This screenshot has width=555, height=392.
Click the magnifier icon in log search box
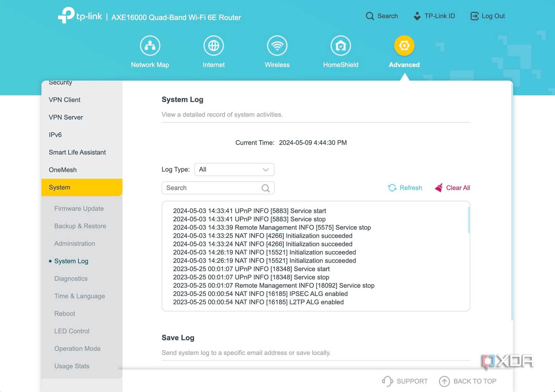[265, 188]
